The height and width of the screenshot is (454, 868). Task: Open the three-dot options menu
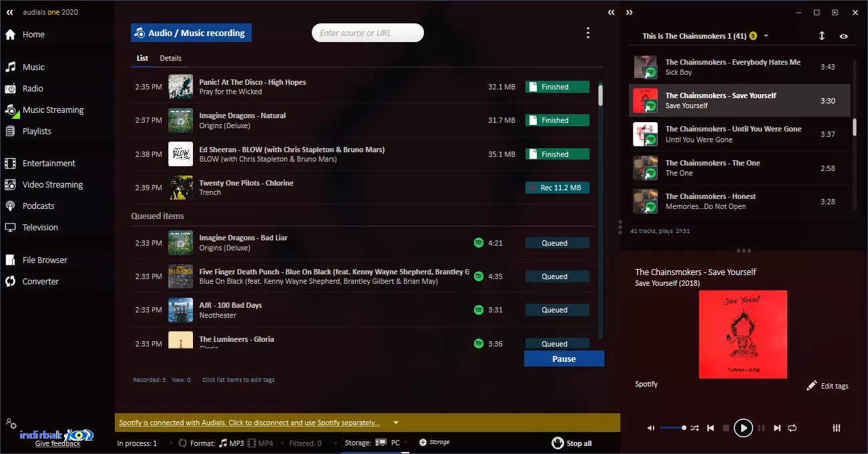[x=588, y=33]
